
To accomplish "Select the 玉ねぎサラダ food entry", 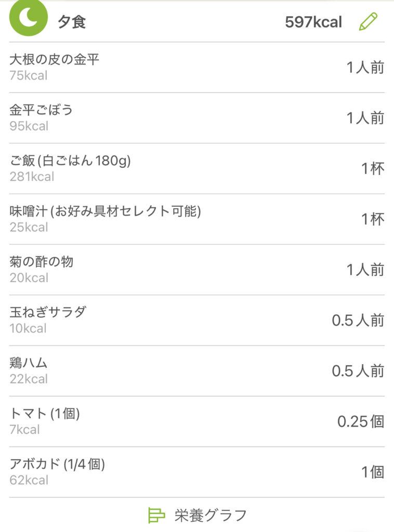I will pos(48,312).
